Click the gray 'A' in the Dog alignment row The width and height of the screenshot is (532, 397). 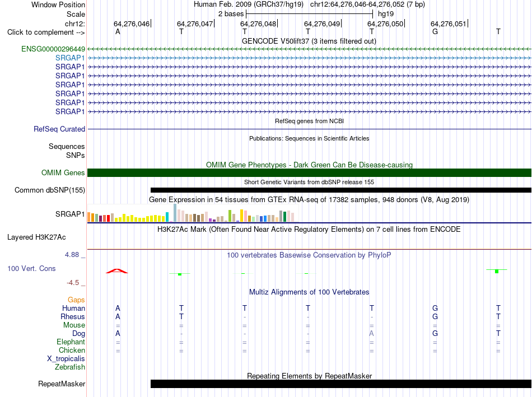(x=371, y=334)
